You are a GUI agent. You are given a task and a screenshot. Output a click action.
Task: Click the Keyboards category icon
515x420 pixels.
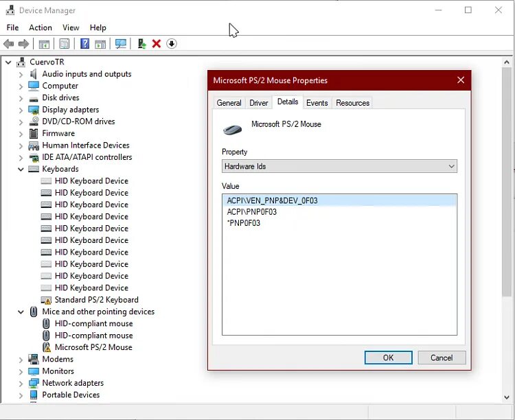pyautogui.click(x=34, y=169)
